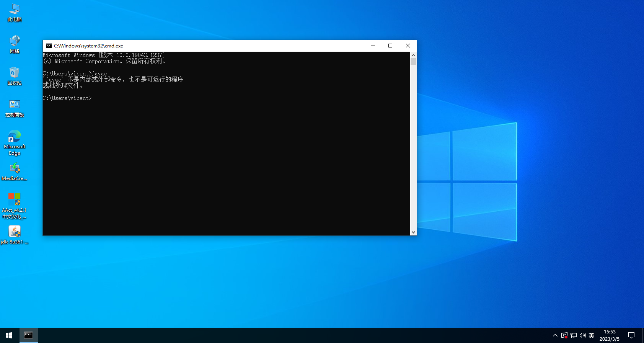This screenshot has height=343, width=644.
Task: Click the C:\Windows\system32\cmd.exe title text
Action: tap(88, 46)
